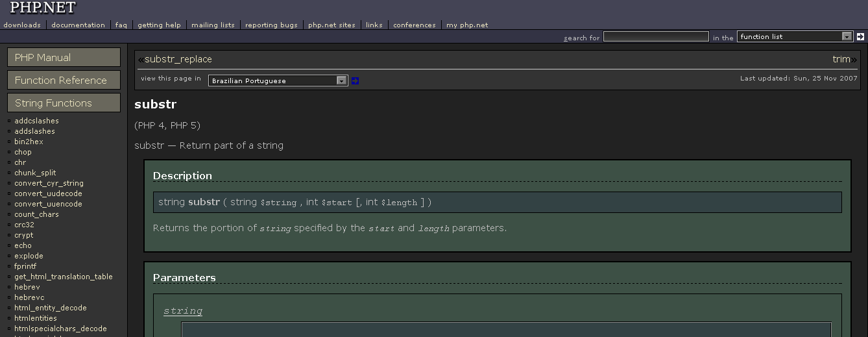The width and height of the screenshot is (868, 337).
Task: Open the links menu item
Action: [x=374, y=25]
